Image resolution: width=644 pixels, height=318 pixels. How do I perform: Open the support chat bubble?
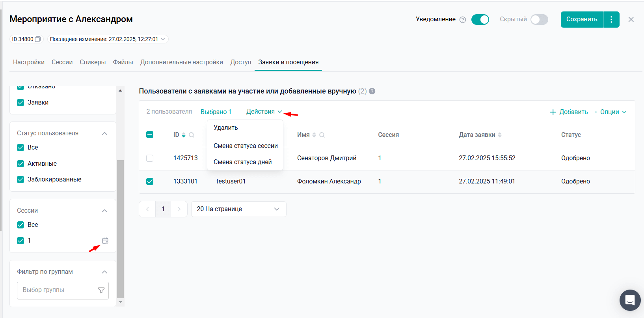click(630, 300)
